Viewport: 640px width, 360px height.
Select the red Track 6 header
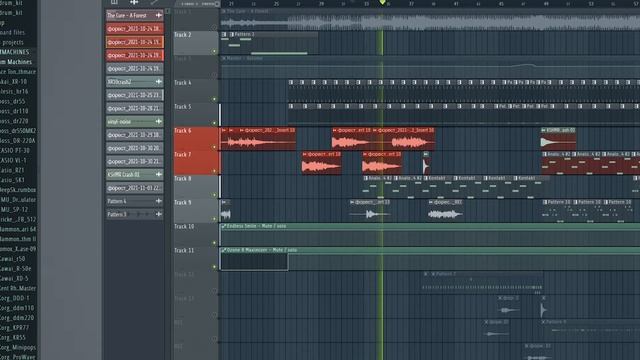pos(196,139)
